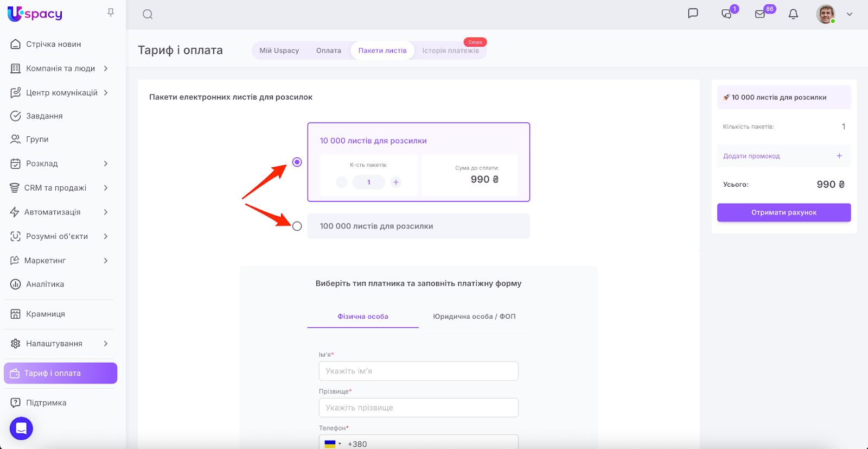Open the phone country code dropdown
This screenshot has height=449, width=868.
[x=333, y=444]
